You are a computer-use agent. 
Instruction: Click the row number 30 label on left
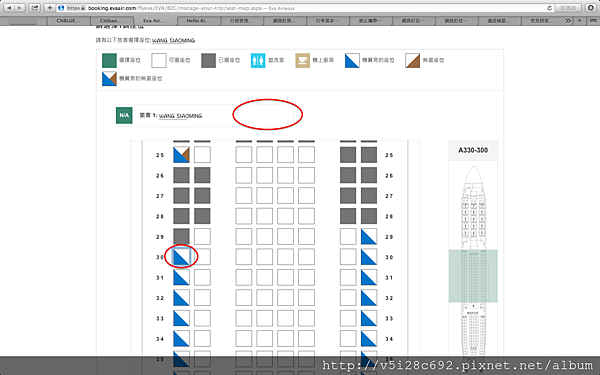coord(160,257)
